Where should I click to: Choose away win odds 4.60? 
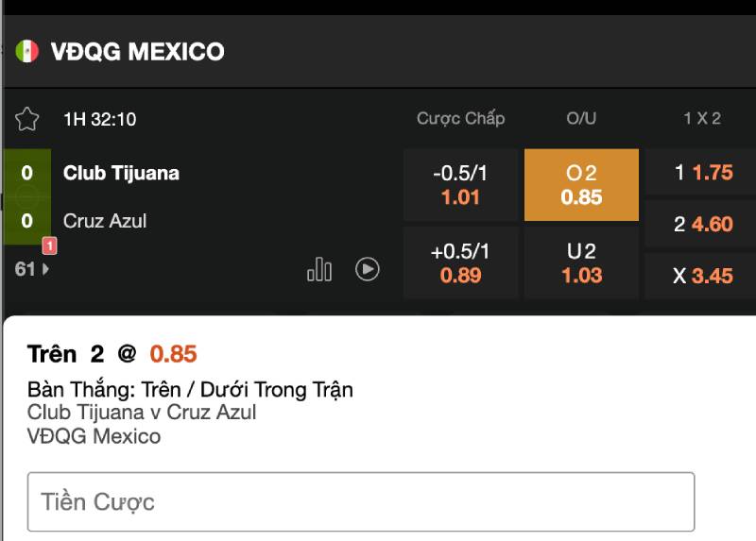(x=702, y=225)
